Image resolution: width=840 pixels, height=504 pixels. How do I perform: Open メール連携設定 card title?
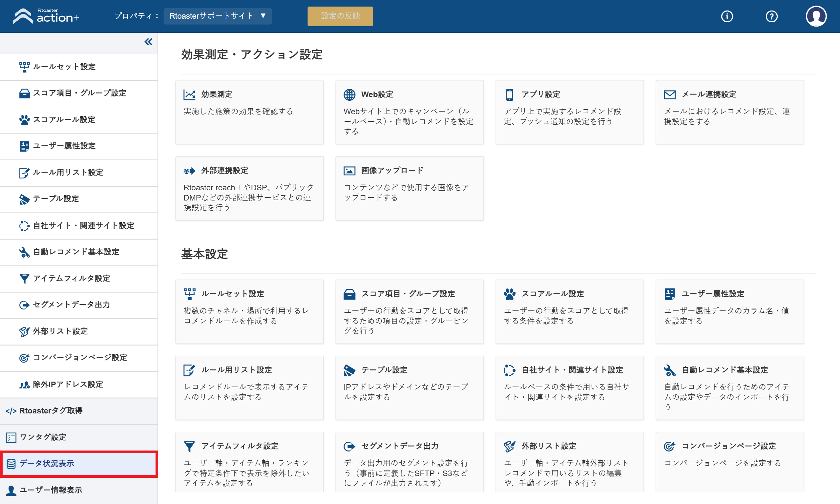(709, 94)
